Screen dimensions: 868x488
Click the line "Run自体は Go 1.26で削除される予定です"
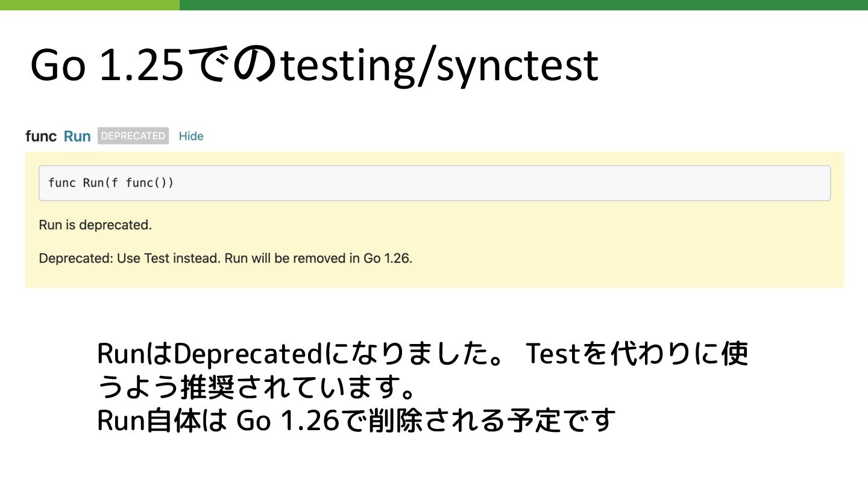point(356,421)
